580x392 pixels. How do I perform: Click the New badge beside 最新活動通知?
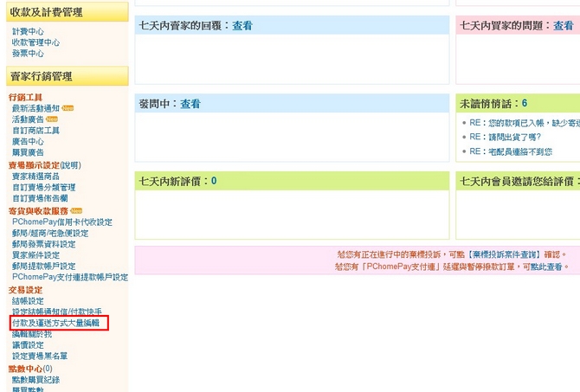click(68, 108)
